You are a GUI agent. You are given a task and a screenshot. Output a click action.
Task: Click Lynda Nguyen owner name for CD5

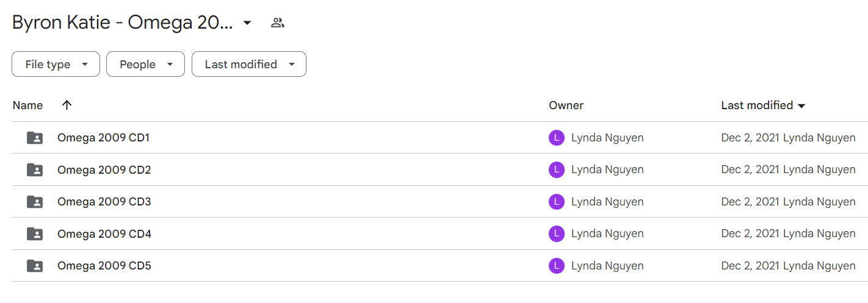click(607, 266)
